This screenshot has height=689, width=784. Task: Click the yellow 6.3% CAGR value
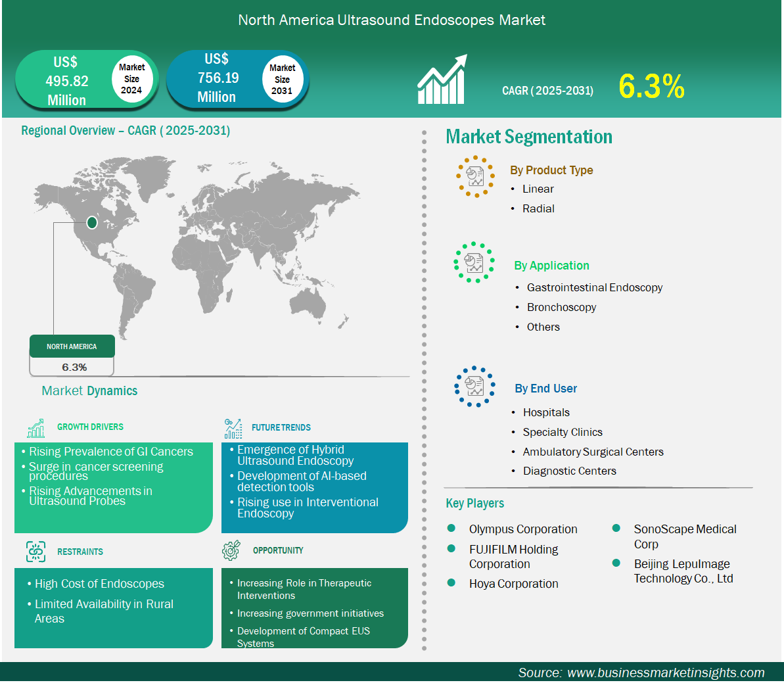tap(651, 87)
